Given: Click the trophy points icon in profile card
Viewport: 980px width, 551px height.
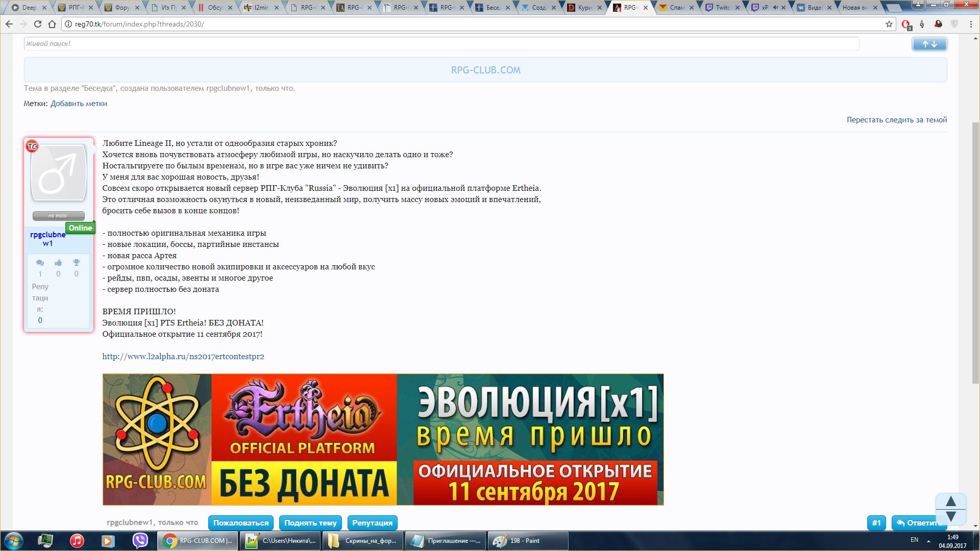Looking at the screenshot, I should click(77, 263).
